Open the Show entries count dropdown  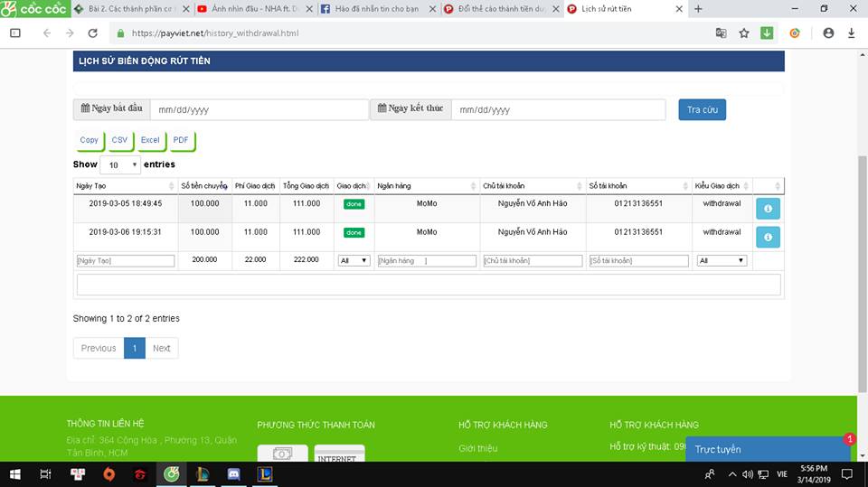click(x=120, y=165)
